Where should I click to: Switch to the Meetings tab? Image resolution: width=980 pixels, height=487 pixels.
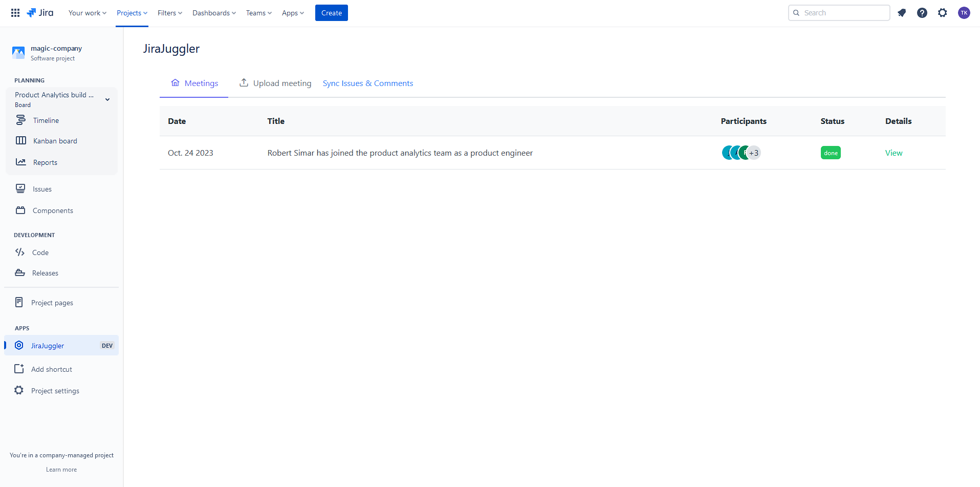194,83
